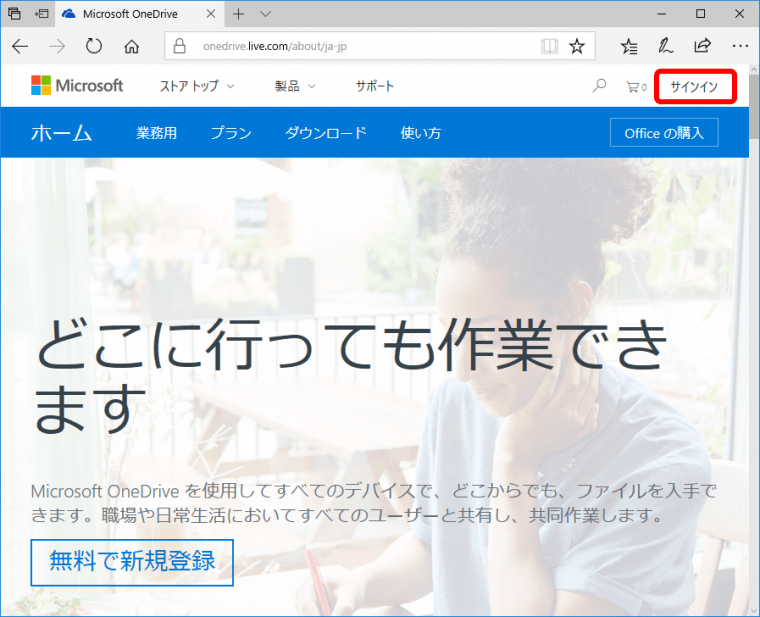This screenshot has height=617, width=760.
Task: Close the Microsoft OneDrive tab
Action: pos(211,14)
